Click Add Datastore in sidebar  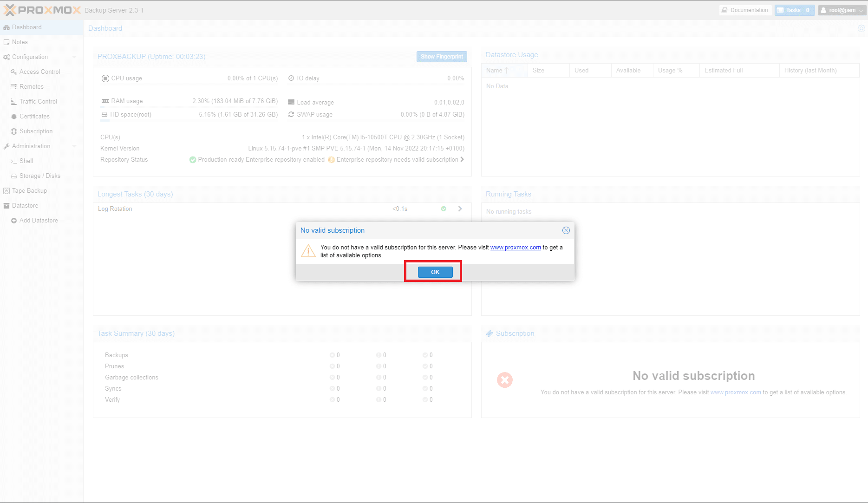[41, 221]
